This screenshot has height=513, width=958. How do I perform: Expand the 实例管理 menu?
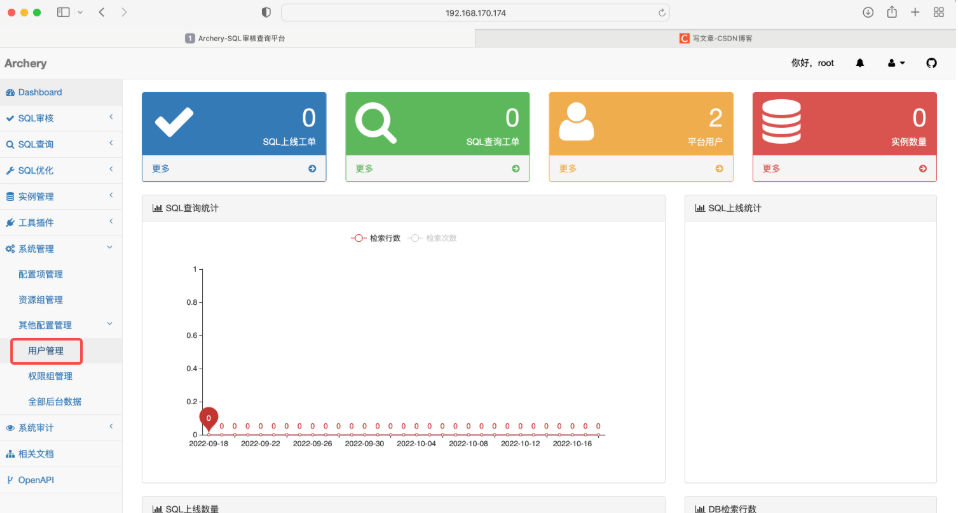[x=61, y=197]
